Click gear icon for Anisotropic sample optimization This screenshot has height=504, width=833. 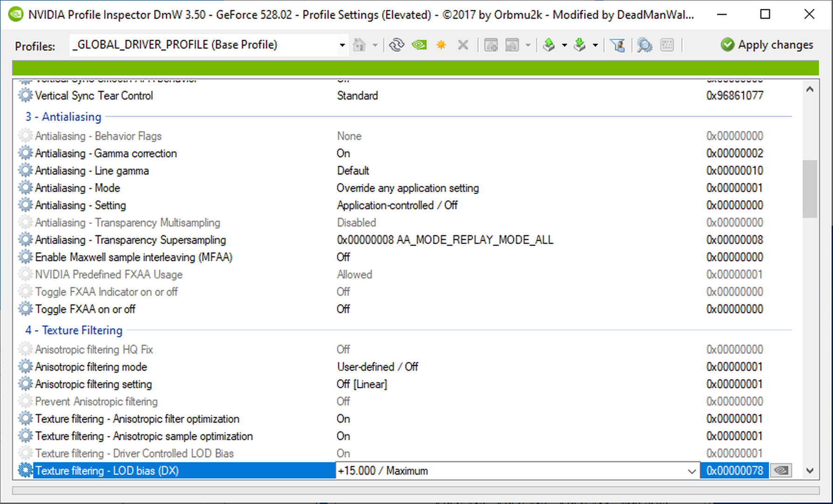click(x=25, y=435)
